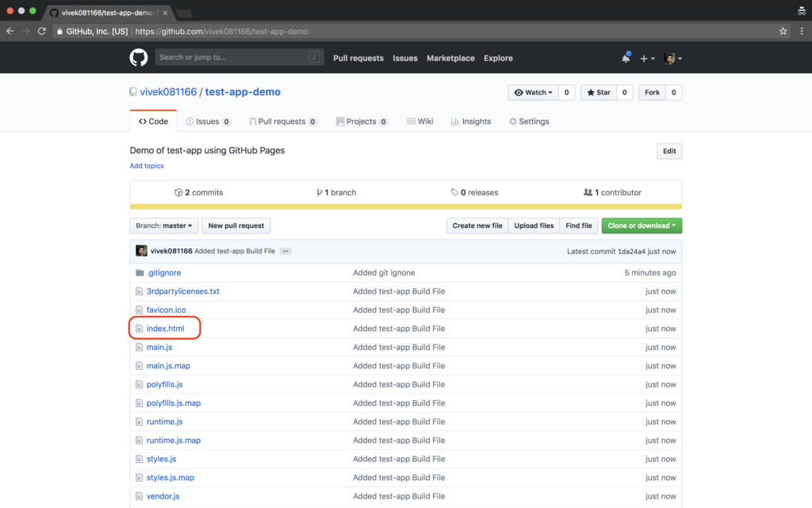Click the file icon beside favicon.ico
Screen dimensions: 812x508
[139, 310]
